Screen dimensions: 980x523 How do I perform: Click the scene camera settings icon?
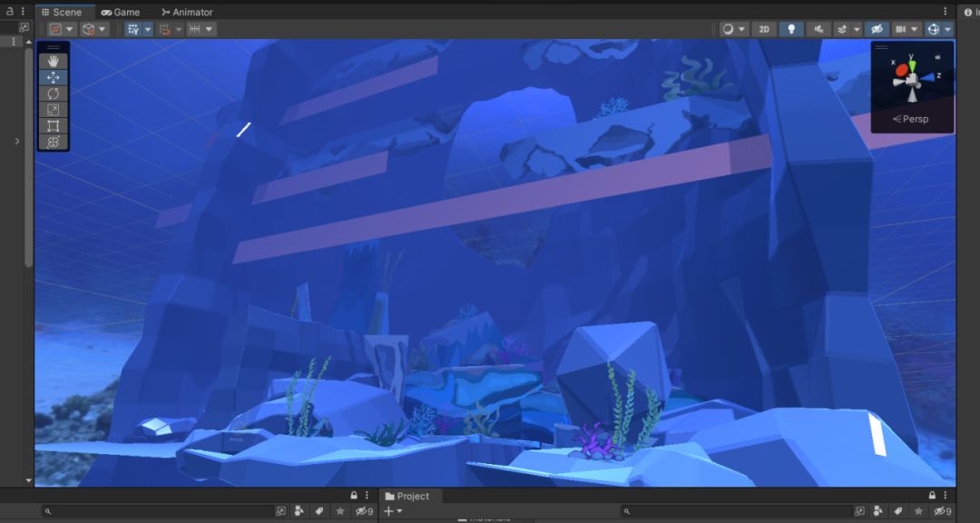(901, 29)
